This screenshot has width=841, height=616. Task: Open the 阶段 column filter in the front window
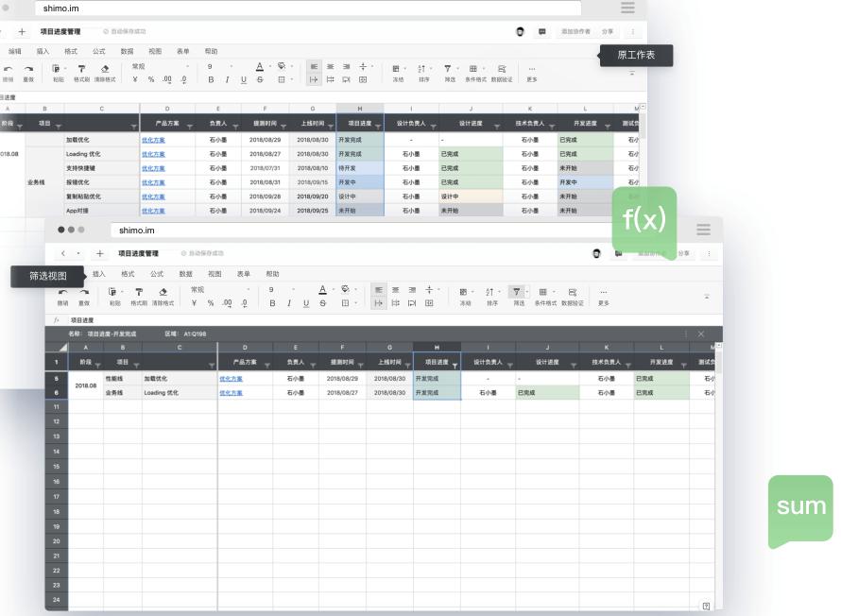(x=97, y=366)
